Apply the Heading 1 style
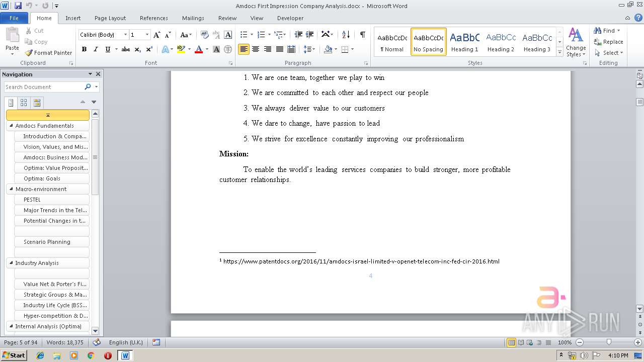 click(x=464, y=42)
